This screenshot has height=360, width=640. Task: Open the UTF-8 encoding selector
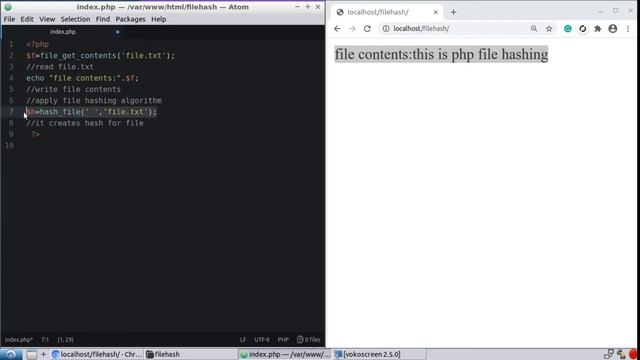click(x=262, y=340)
